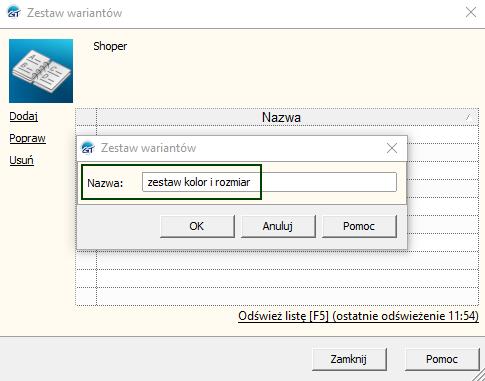Click the Odśwież listę [F5] link
This screenshot has width=485, height=381.
click(358, 316)
